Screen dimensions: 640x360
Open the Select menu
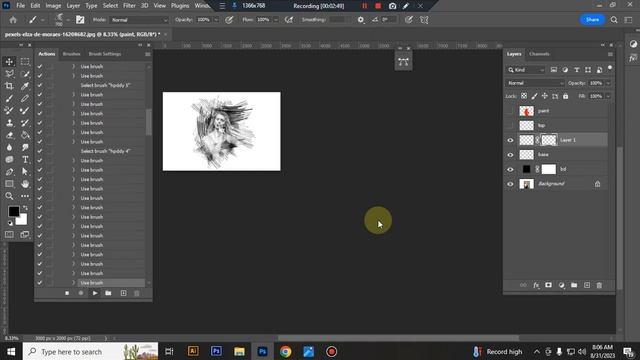tap(110, 6)
